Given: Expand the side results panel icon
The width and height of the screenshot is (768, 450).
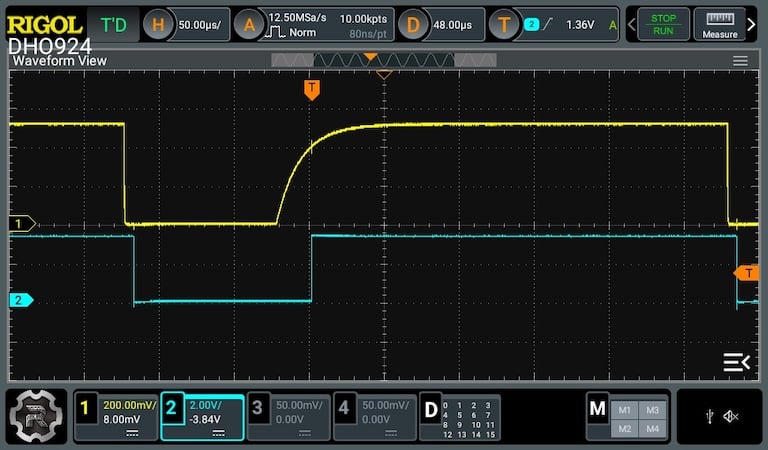Looking at the screenshot, I should 736,362.
